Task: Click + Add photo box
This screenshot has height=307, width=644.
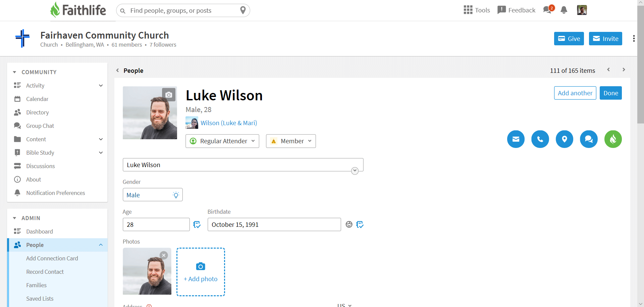Action: point(201,272)
